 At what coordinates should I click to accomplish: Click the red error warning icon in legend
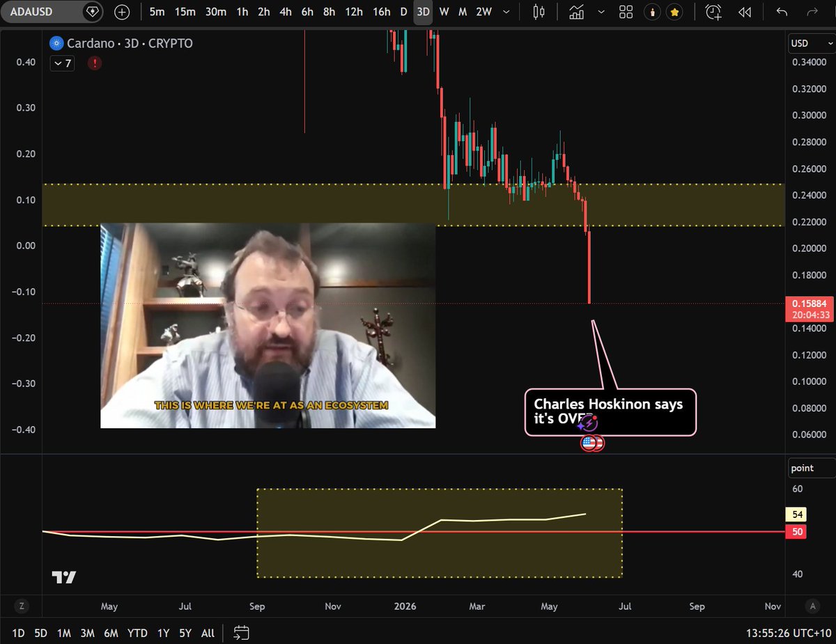coord(94,63)
